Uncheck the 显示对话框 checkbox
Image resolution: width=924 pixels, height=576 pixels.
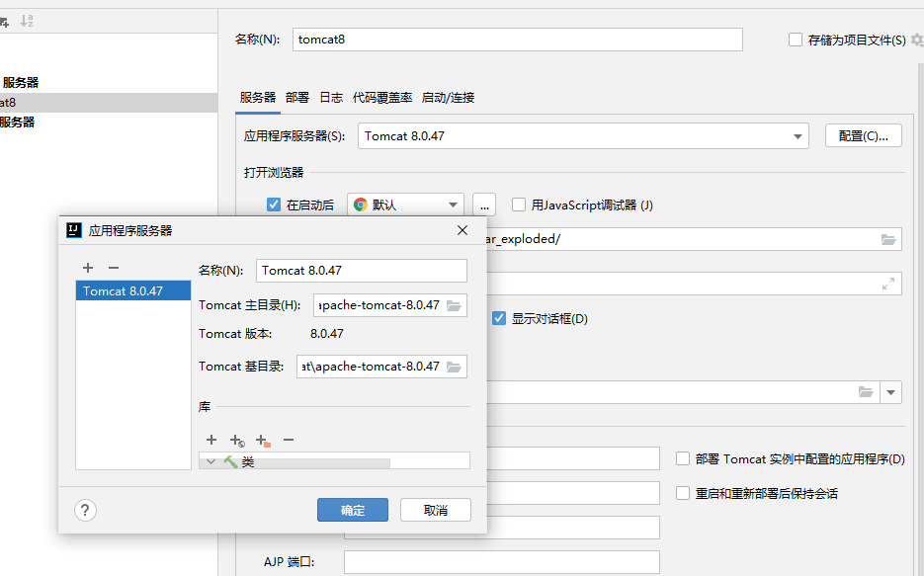point(499,318)
